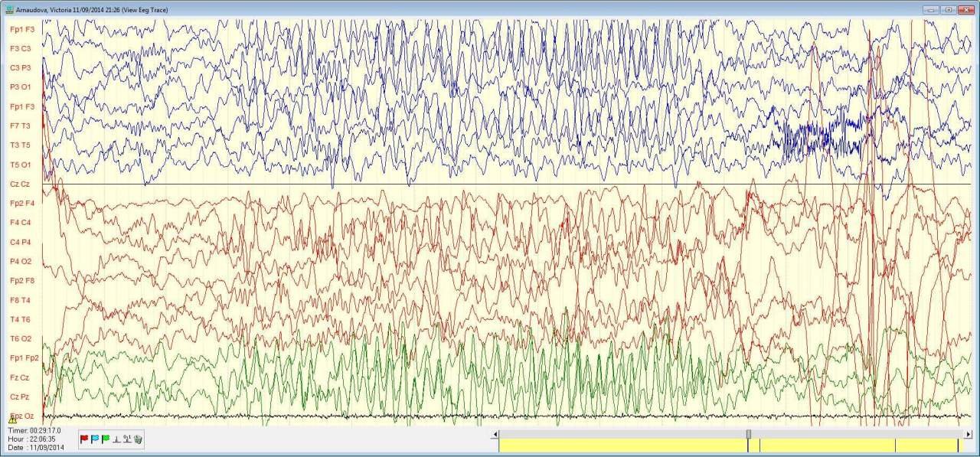980x457 pixels.
Task: Click the first event marker on yellow overview bar
Action: click(749, 446)
